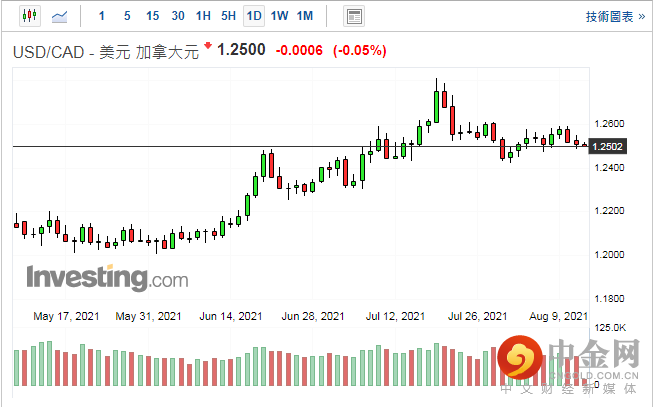Open the 技術圖表 technical chart link

[615, 17]
